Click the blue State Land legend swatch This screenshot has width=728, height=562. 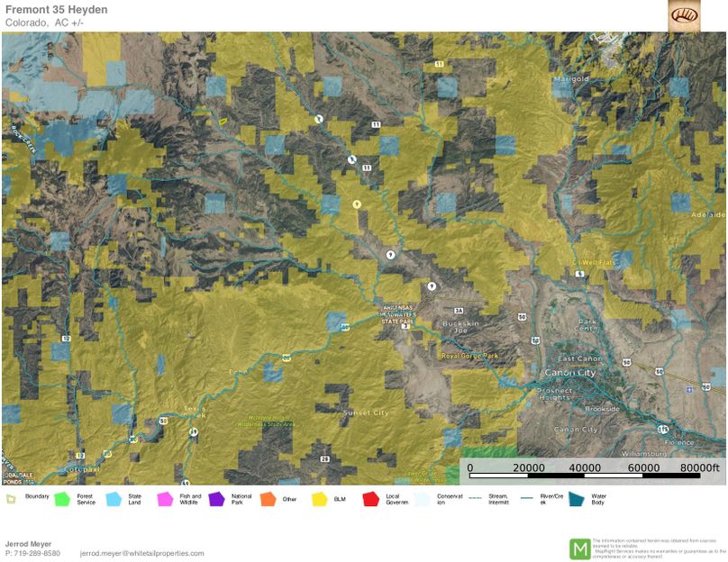(x=114, y=498)
